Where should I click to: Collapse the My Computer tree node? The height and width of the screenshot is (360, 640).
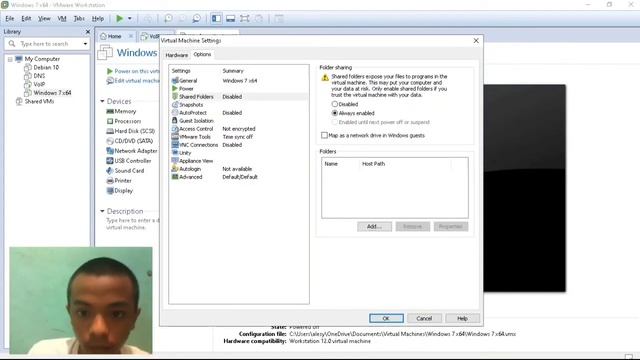pyautogui.click(x=10, y=59)
